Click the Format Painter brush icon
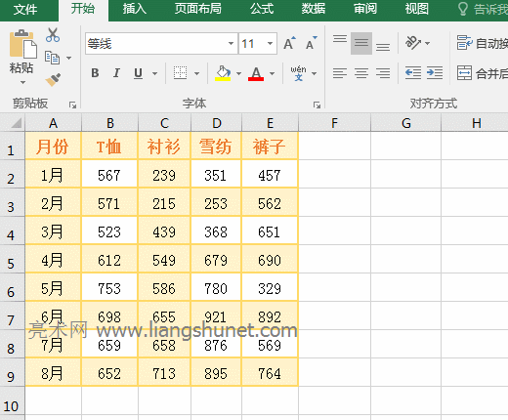Viewport: 508px width, 420px height. (x=53, y=79)
